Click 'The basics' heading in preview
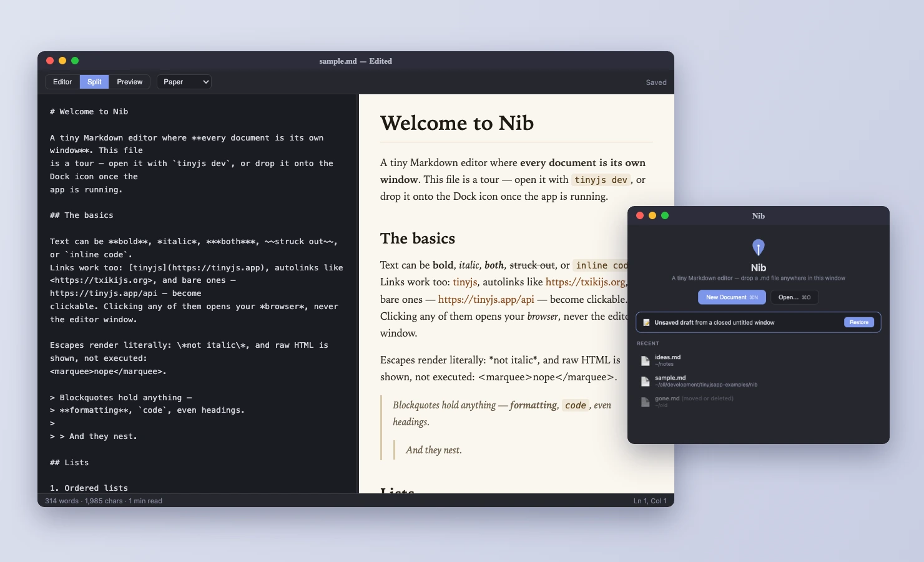Screen dimensions: 924x562 click(418, 239)
